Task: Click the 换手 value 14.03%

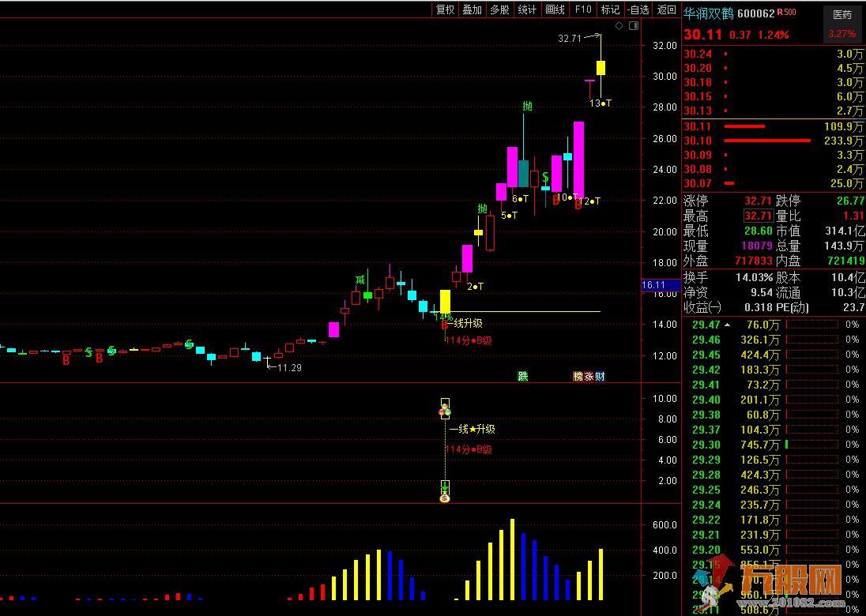Action: pyautogui.click(x=753, y=278)
